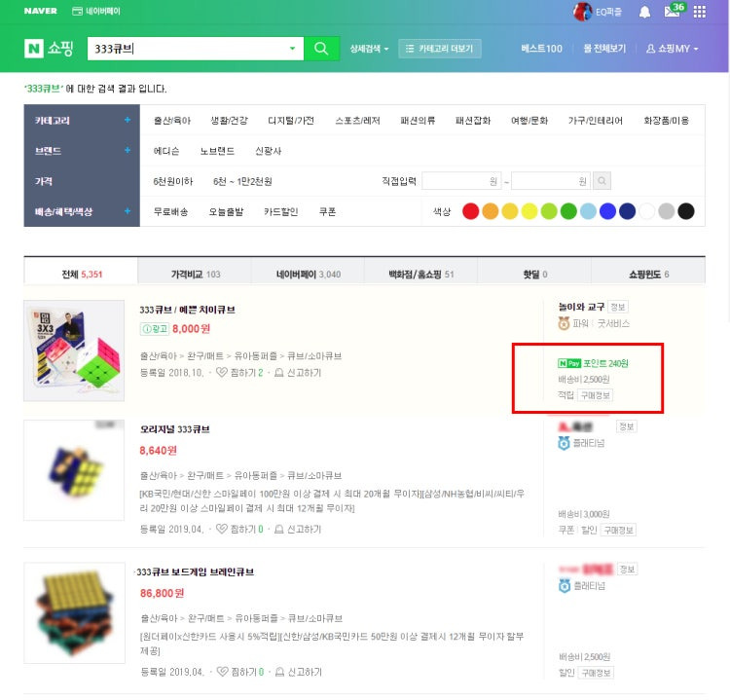Filter price 6천 ~ 1만2천원

coord(242,181)
